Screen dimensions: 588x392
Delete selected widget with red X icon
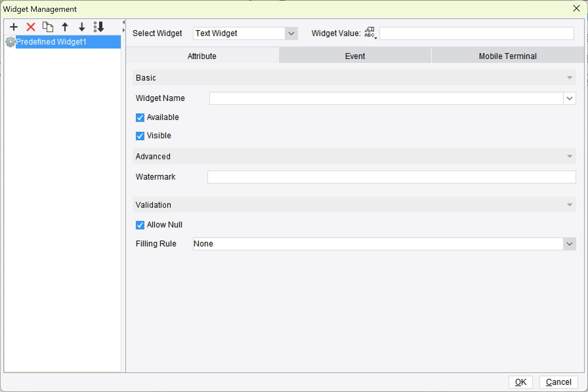click(x=31, y=27)
